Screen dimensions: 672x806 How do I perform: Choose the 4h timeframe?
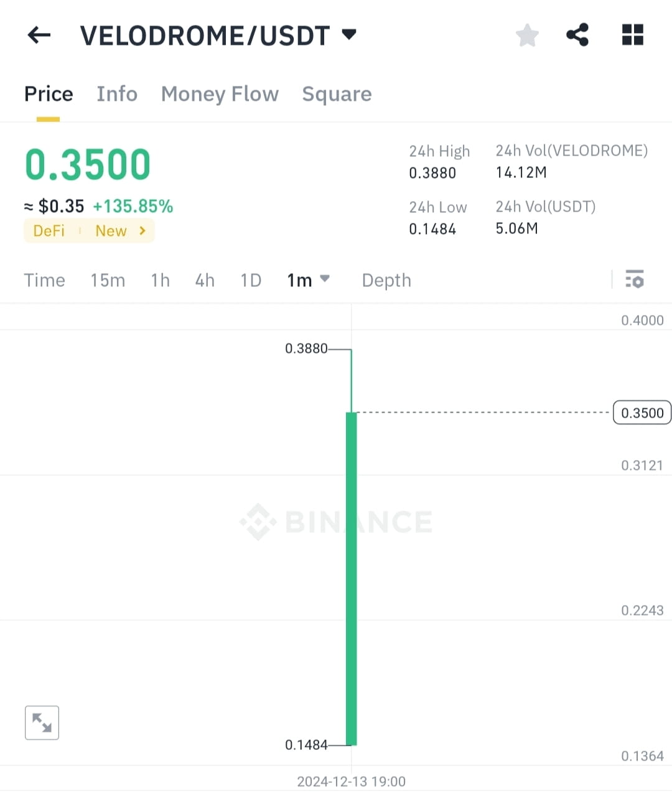205,280
